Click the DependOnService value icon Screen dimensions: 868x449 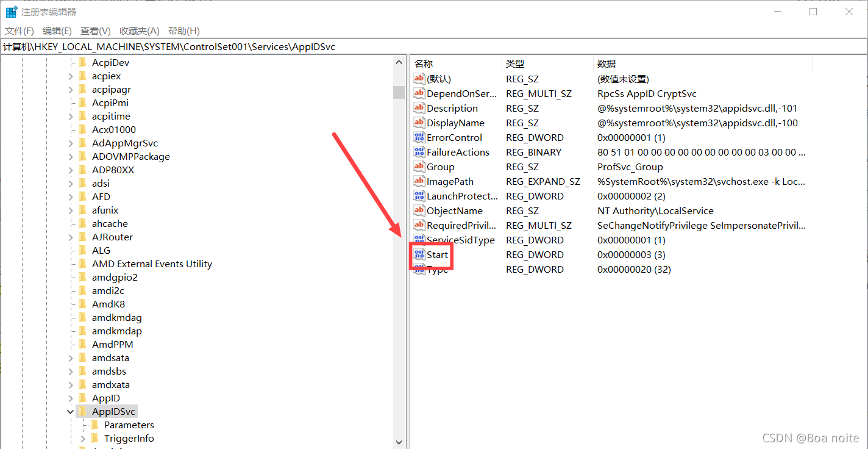tap(419, 93)
